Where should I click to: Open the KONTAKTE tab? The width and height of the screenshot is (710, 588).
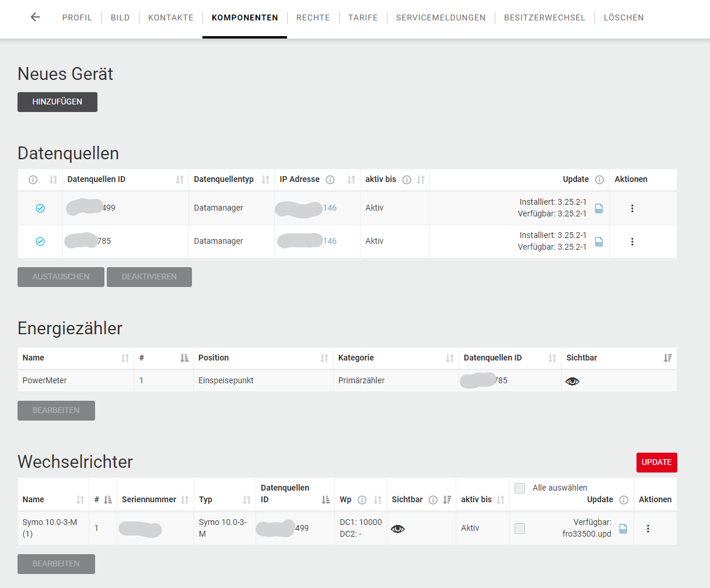click(171, 17)
